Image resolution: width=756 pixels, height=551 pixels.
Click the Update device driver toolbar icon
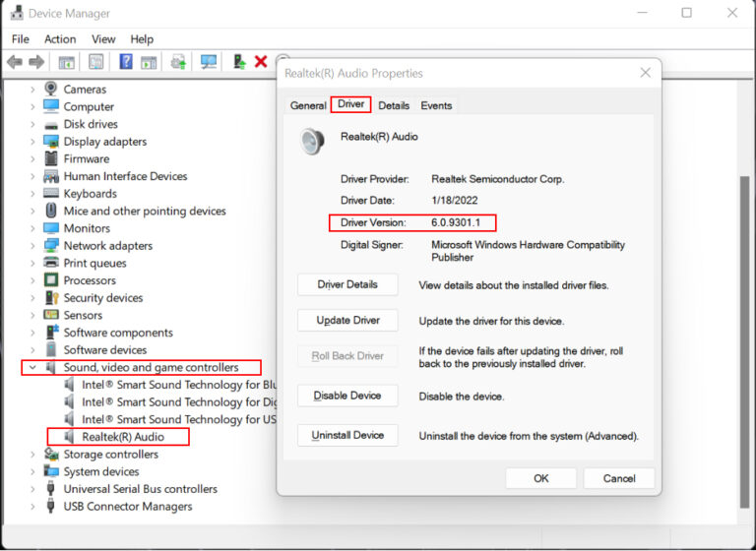(178, 62)
